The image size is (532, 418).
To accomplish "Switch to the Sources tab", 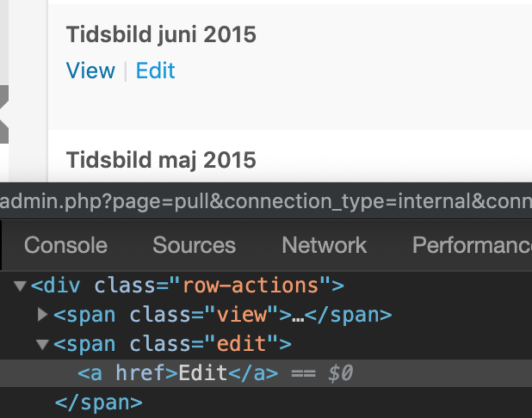I will (x=194, y=245).
